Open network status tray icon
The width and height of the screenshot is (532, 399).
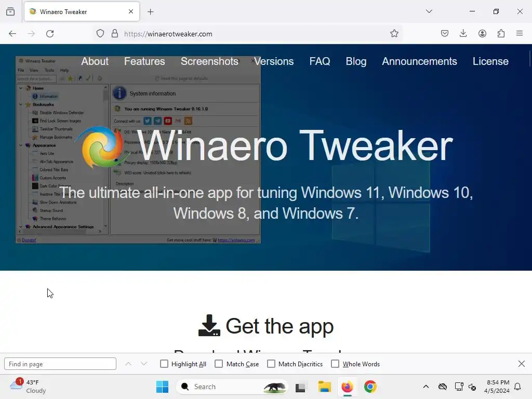coord(459,387)
